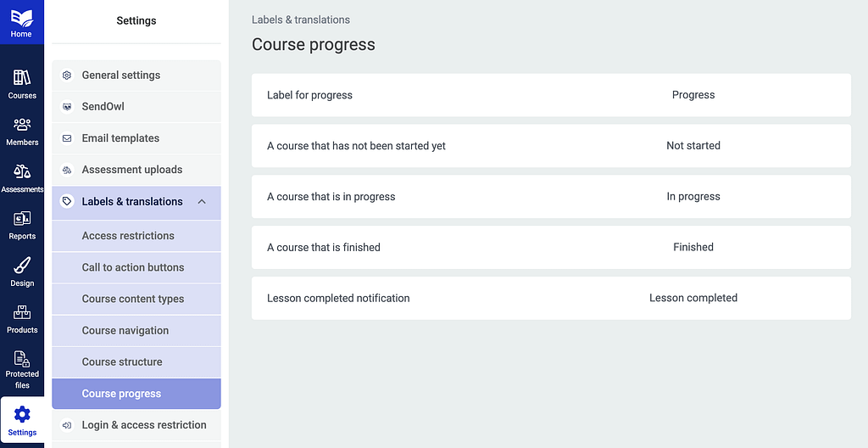Go to Courses in the sidebar

coord(22,84)
